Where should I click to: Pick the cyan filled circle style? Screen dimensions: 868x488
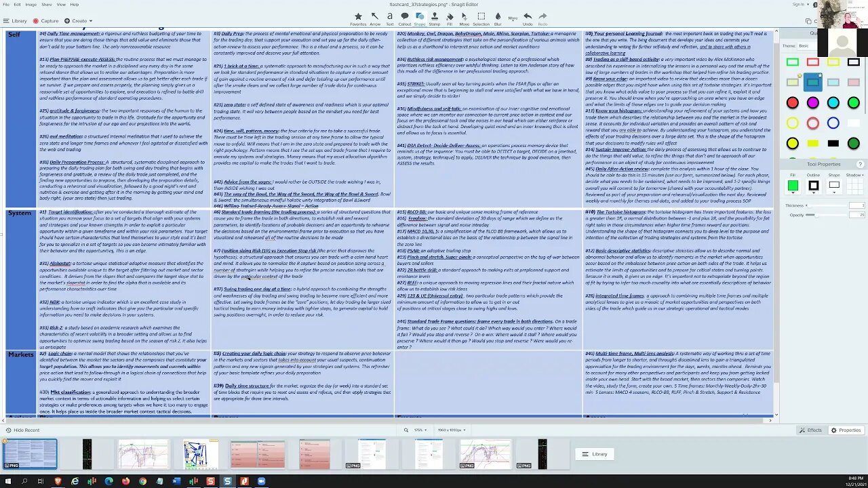pos(833,103)
